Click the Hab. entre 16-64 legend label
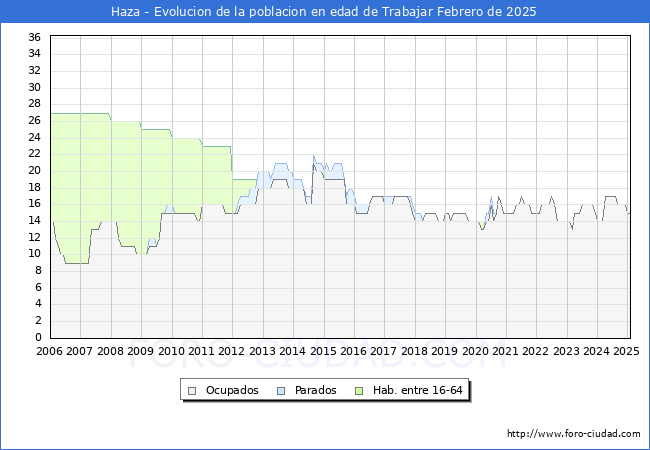 pos(417,390)
